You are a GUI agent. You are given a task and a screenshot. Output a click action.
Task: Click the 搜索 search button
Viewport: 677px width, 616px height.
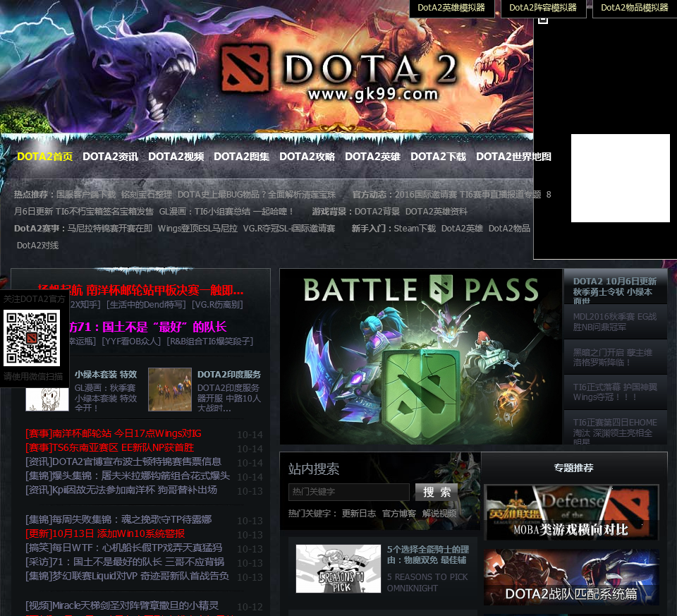[437, 492]
